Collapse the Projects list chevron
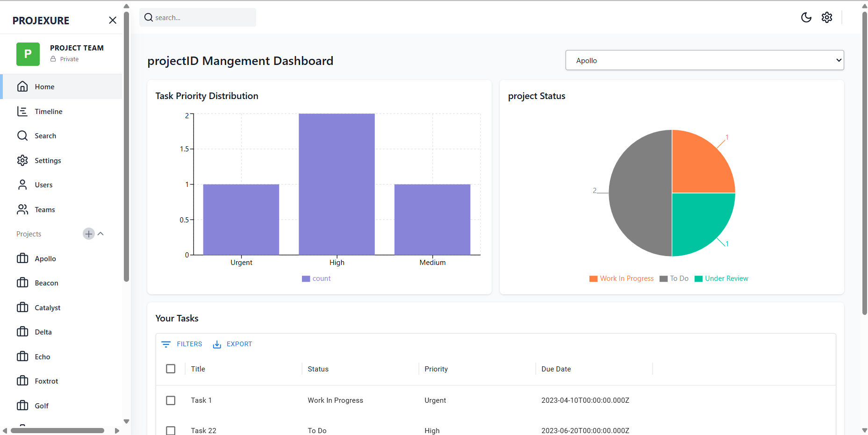868x435 pixels. [100, 234]
